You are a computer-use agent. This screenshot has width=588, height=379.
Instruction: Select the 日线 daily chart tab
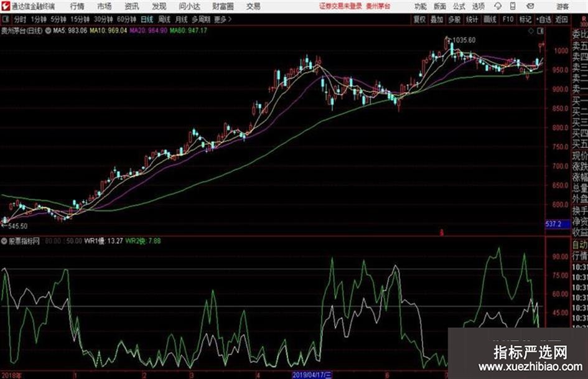coord(147,19)
